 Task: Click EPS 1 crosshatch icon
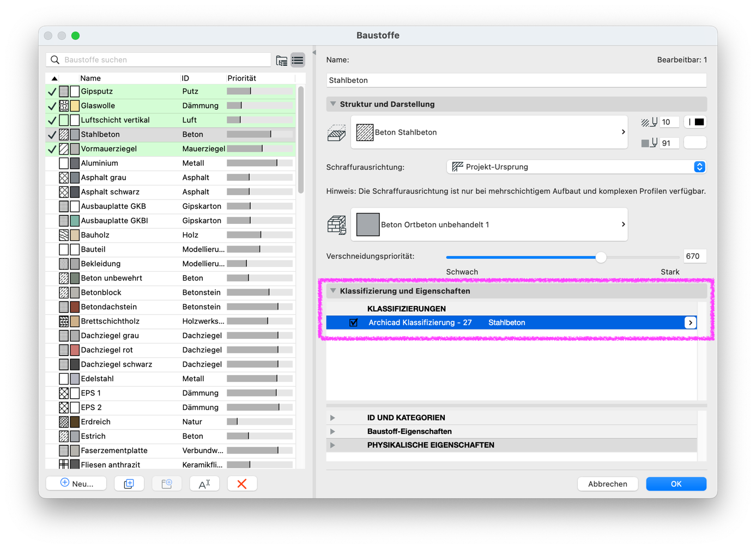click(64, 393)
